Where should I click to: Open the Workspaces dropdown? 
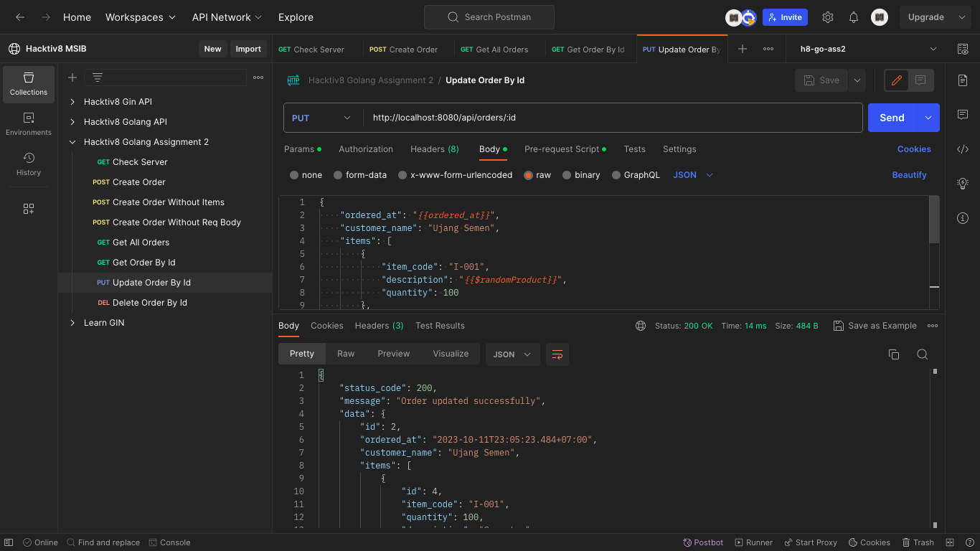(141, 17)
